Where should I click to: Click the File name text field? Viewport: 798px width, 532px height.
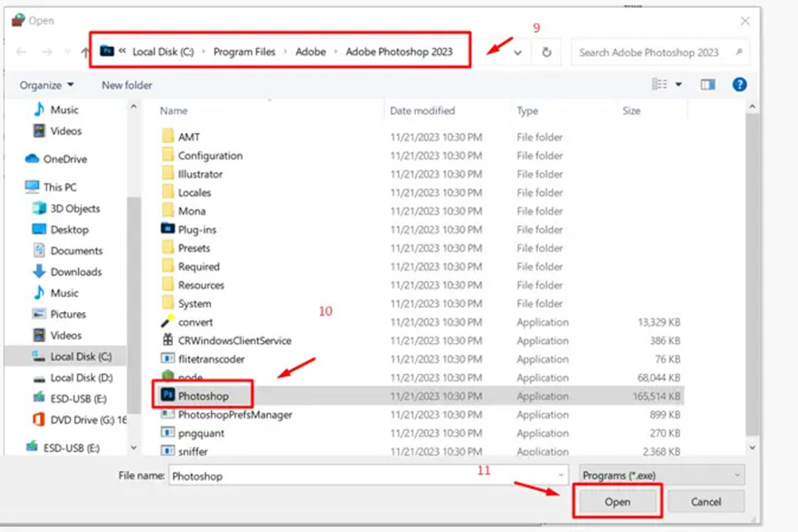pos(369,475)
